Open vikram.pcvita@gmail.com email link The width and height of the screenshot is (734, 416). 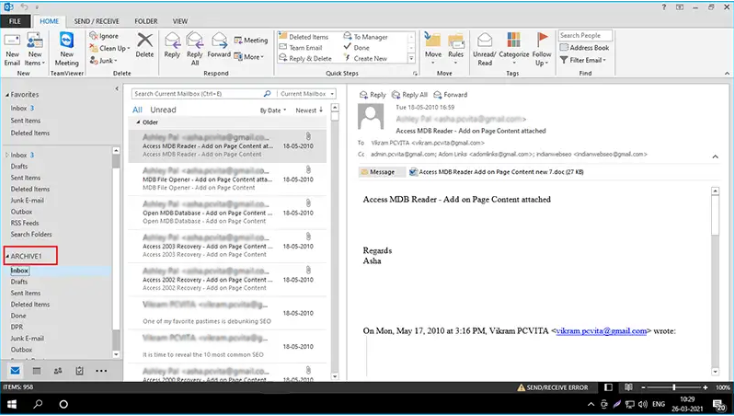coord(602,331)
